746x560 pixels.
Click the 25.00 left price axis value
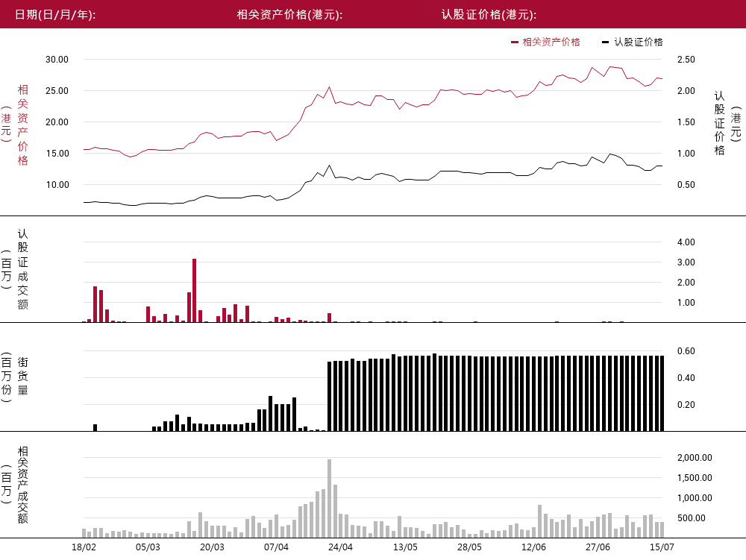click(x=57, y=90)
